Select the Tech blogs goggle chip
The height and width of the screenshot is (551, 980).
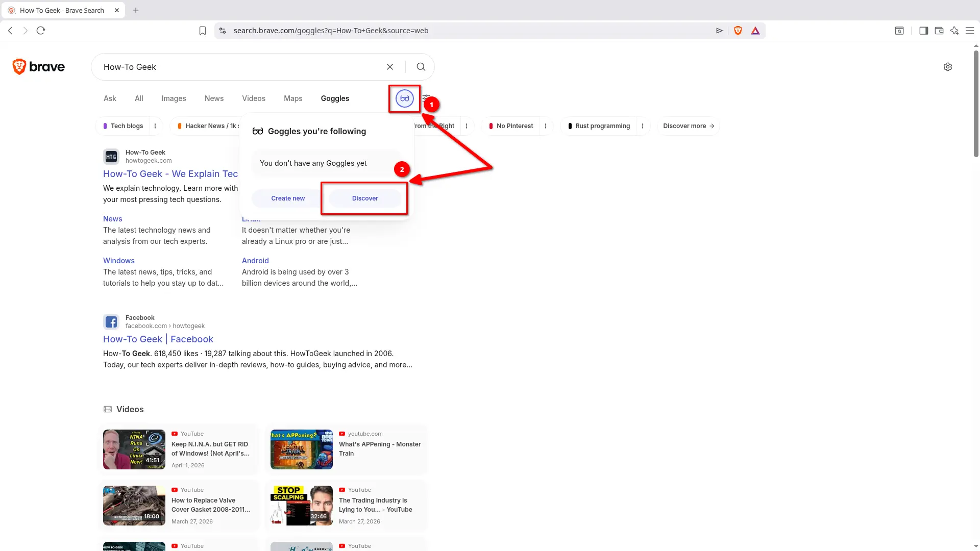pyautogui.click(x=123, y=126)
